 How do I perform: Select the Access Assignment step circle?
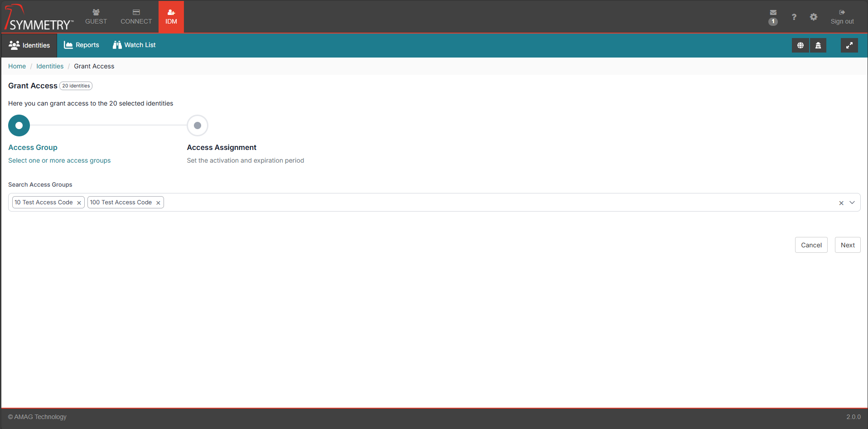tap(198, 125)
